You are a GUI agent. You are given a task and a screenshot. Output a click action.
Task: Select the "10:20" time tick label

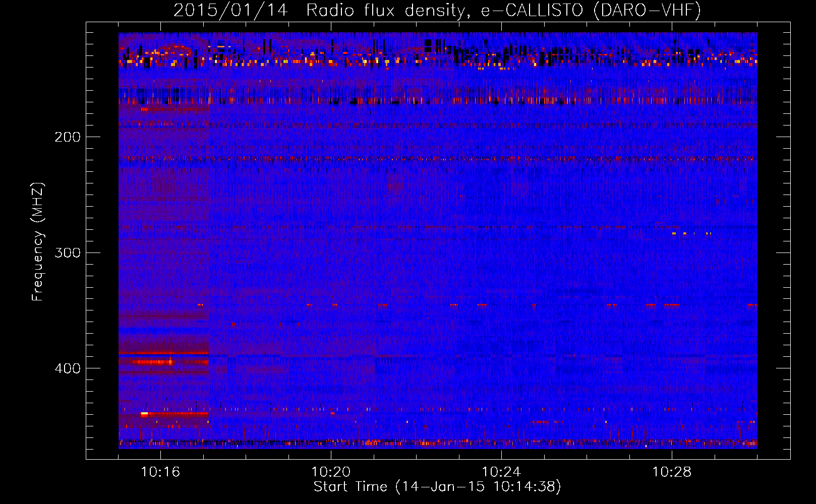click(331, 472)
